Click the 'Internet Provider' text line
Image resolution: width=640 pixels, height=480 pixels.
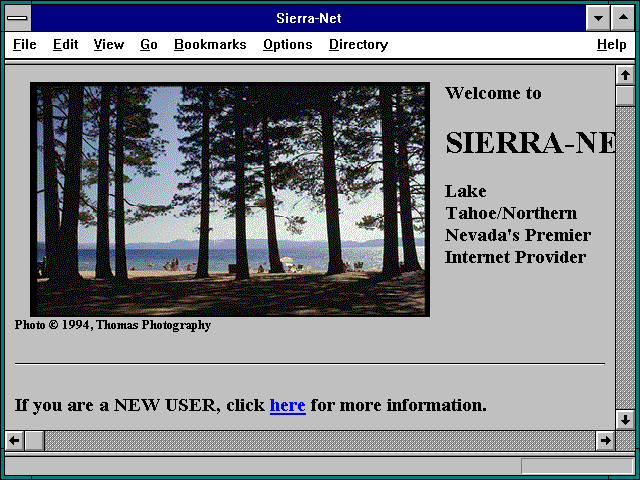coord(516,257)
